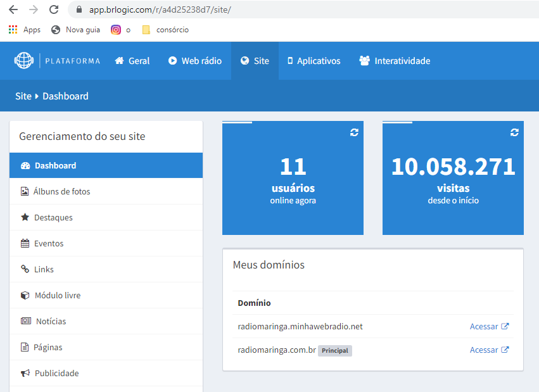The width and height of the screenshot is (539, 392).
Task: Click the play icon beside Web rádio
Action: click(x=172, y=61)
